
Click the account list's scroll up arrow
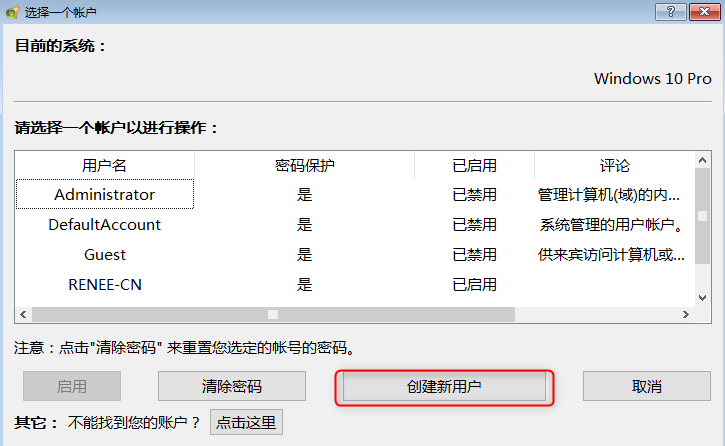click(x=702, y=159)
